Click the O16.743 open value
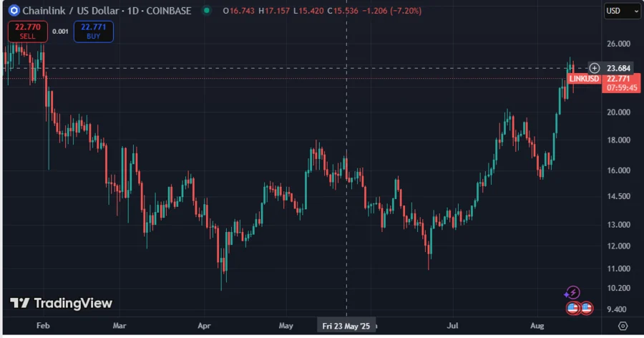644x338 pixels. (238, 11)
